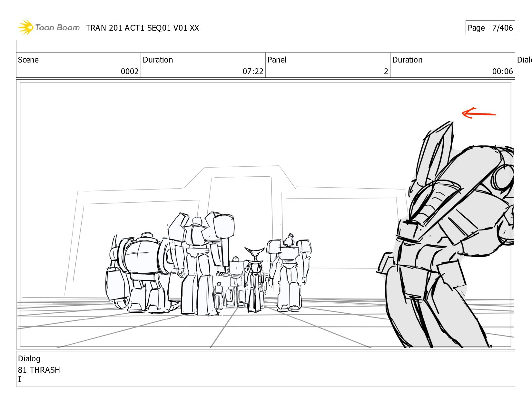Select the panel duration value 00:06
This screenshot has width=532, height=411.
[502, 71]
